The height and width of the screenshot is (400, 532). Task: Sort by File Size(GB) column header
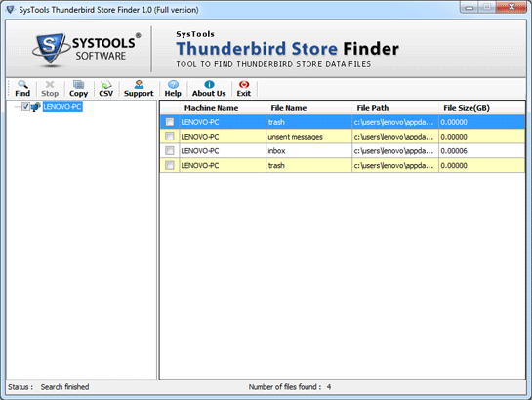481,108
